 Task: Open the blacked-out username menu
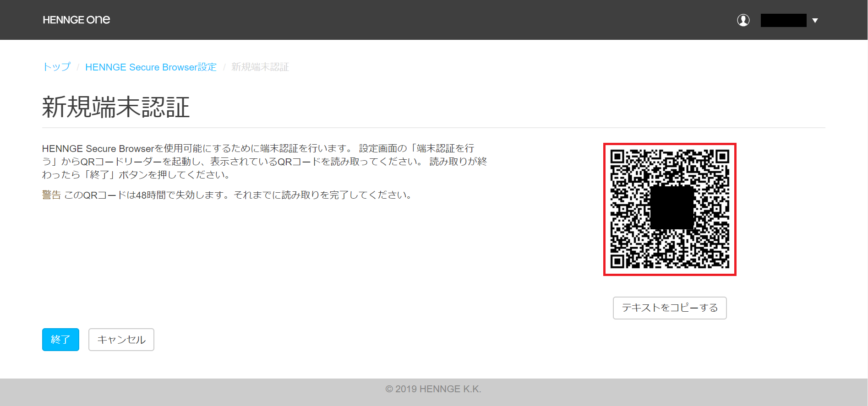coord(783,21)
